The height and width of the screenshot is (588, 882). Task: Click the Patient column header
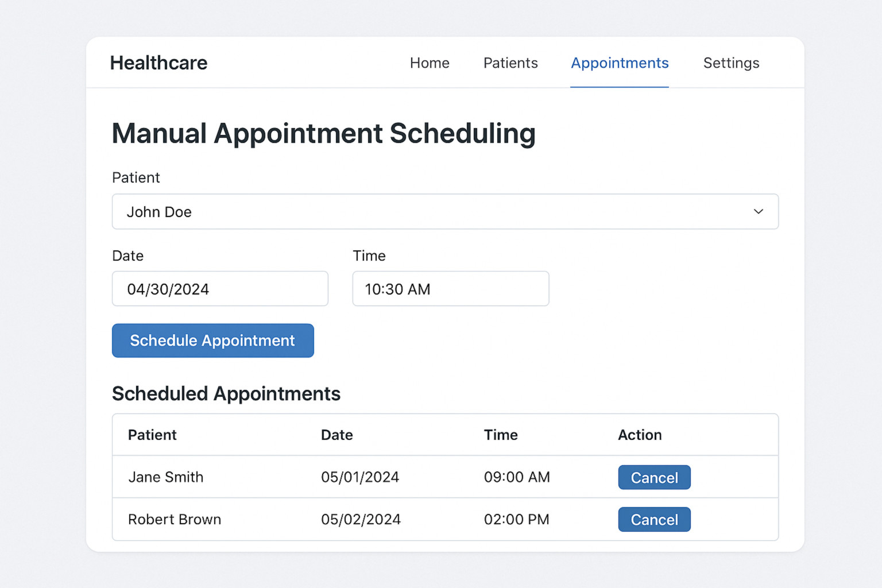coord(152,435)
